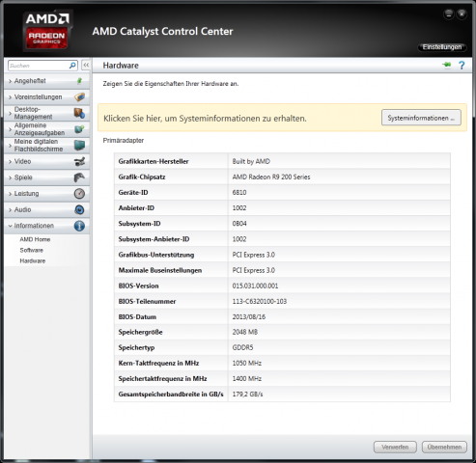Open the Einstellungen menu

(x=442, y=47)
